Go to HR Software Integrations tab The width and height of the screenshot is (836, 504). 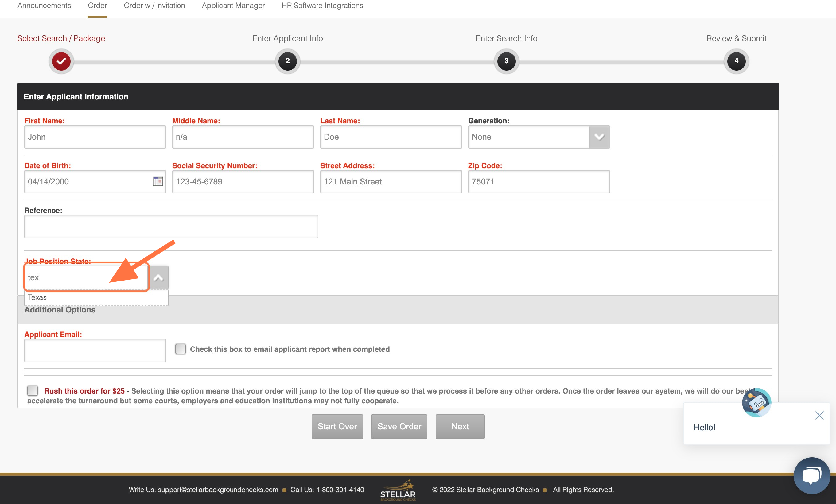tap(322, 6)
